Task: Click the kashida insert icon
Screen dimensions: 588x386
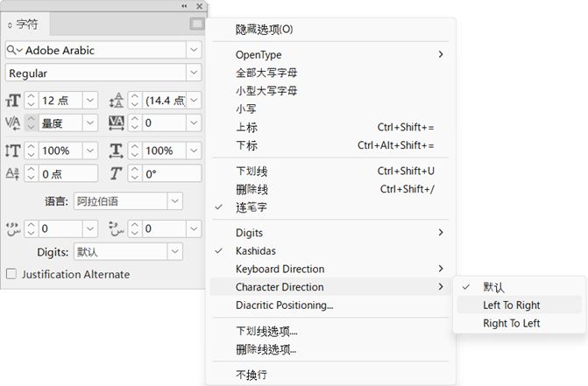Action: [13, 228]
